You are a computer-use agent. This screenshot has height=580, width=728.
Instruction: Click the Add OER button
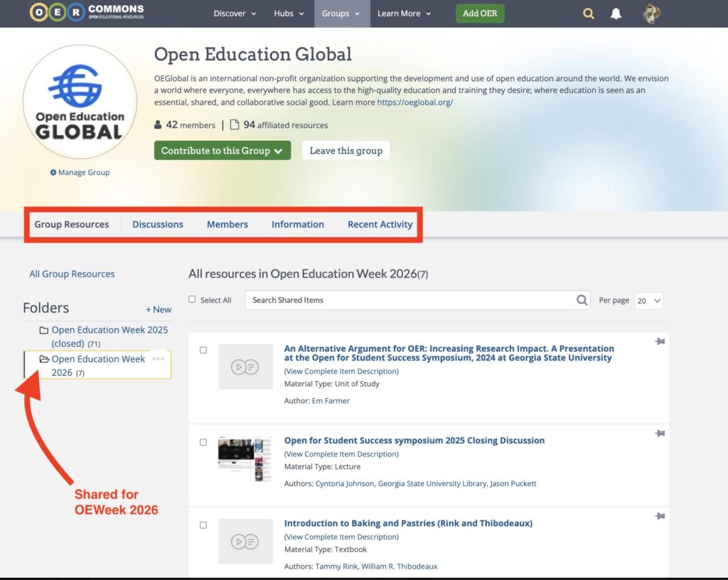pyautogui.click(x=480, y=14)
